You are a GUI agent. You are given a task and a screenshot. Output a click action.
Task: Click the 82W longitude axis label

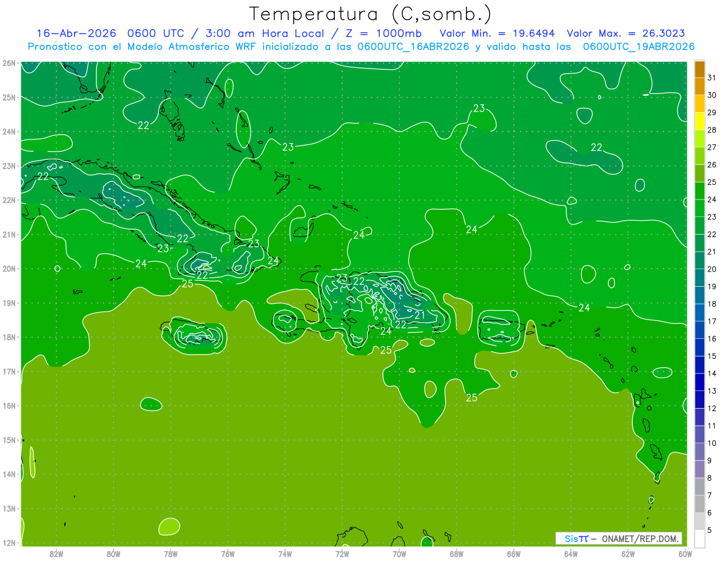click(x=56, y=553)
